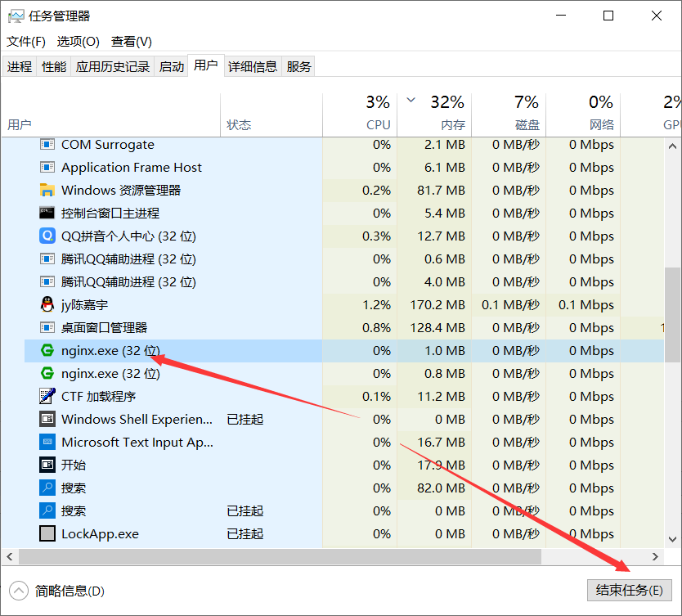Select the LockApp.exe process name
Image resolution: width=682 pixels, height=616 pixels.
(100, 533)
